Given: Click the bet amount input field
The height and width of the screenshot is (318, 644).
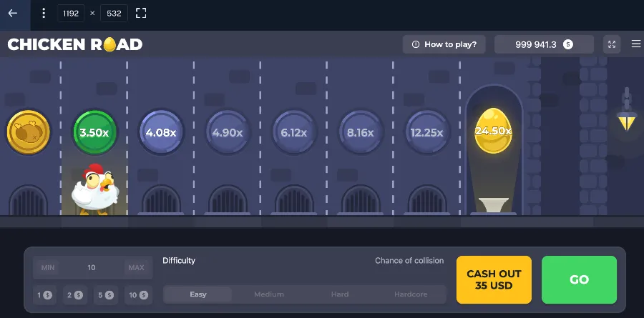Looking at the screenshot, I should [x=92, y=268].
